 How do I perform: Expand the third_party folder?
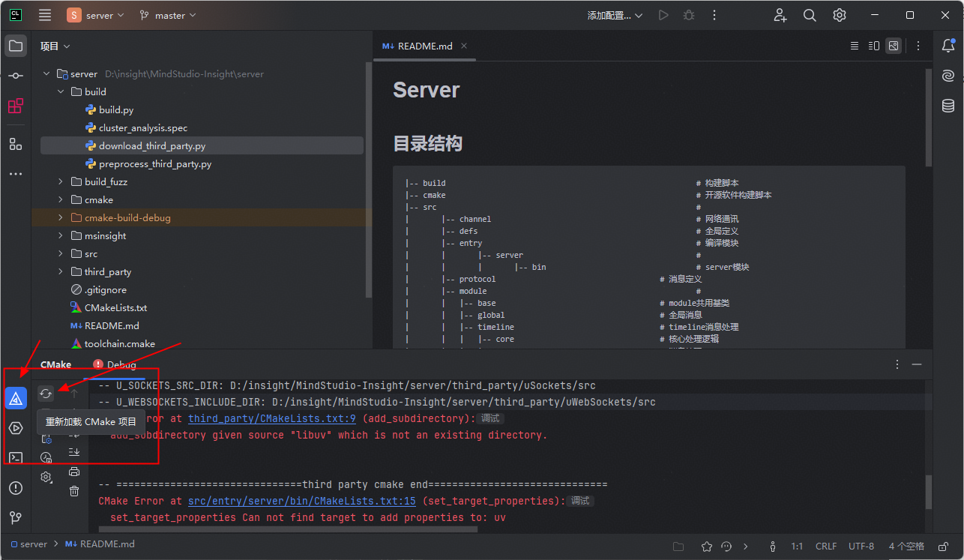tap(61, 271)
